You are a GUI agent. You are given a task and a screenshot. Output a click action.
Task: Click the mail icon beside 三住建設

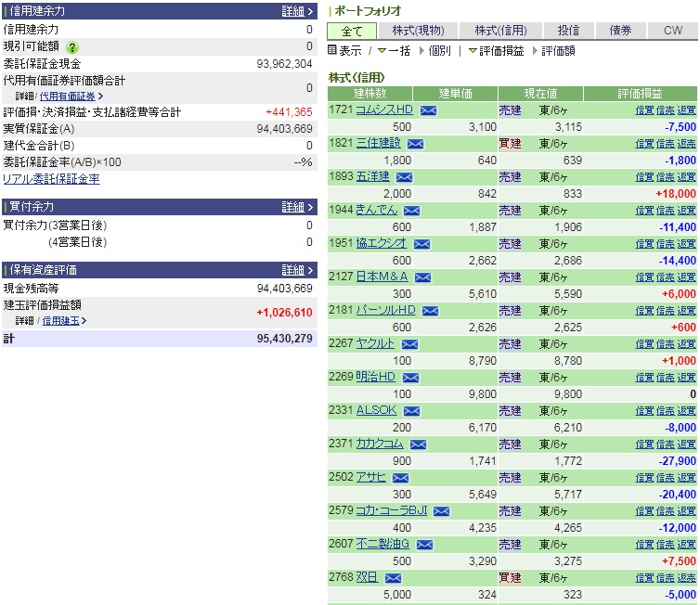(x=416, y=144)
